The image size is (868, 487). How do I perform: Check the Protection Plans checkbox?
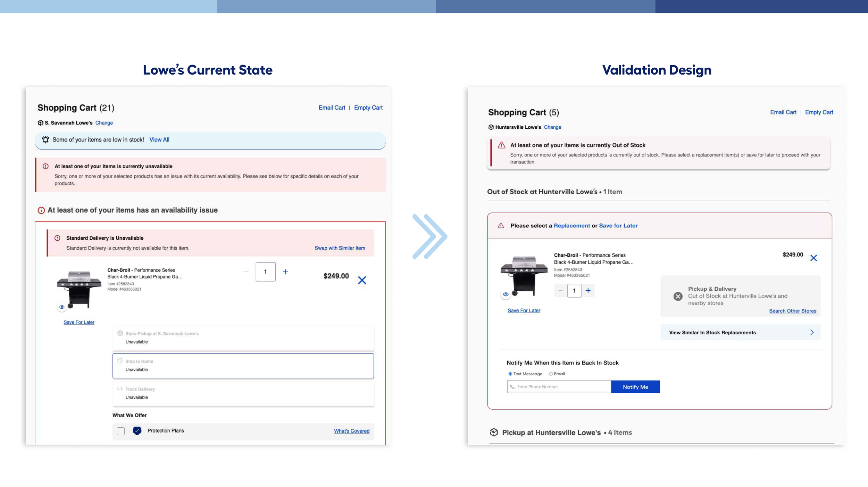[120, 431]
